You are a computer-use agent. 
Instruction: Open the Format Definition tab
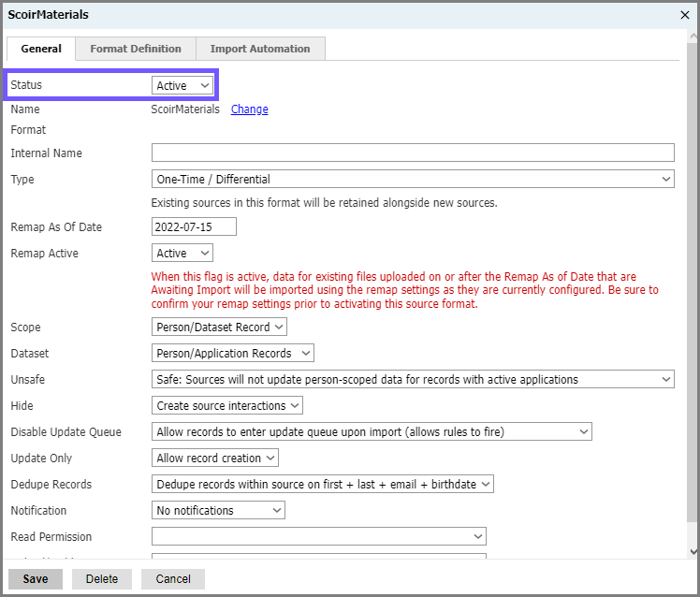[136, 49]
